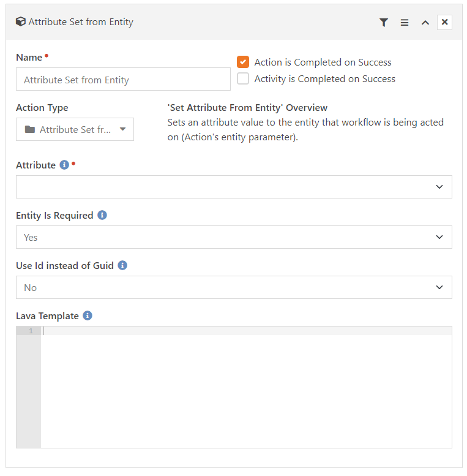Click the X button to remove action
This screenshot has height=476, width=467.
tap(444, 22)
